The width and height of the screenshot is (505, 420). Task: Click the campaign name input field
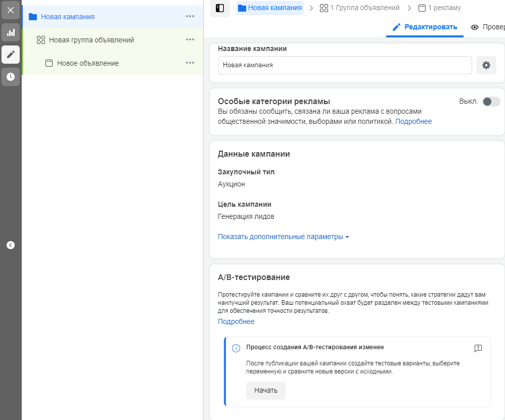coord(345,65)
